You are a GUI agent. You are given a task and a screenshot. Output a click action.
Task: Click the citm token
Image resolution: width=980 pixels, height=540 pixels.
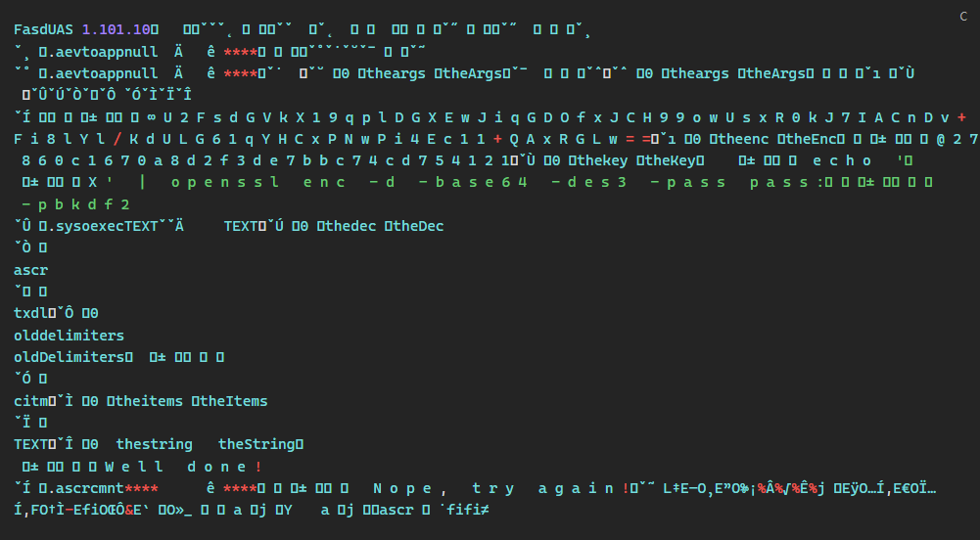[30, 400]
